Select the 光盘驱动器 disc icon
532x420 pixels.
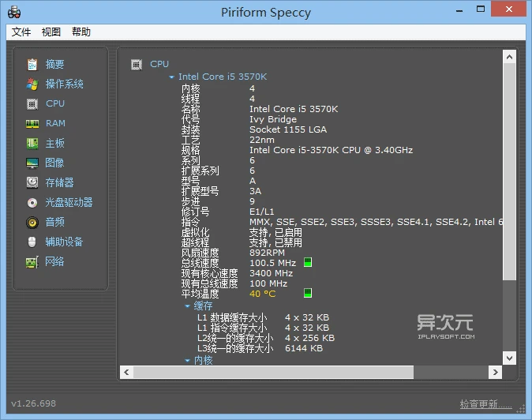[32, 203]
